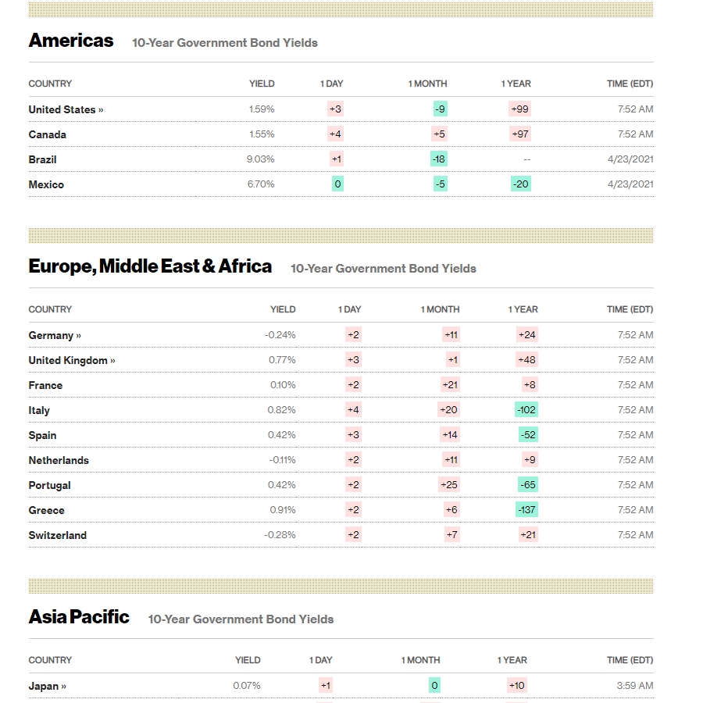Click the Canada row name
This screenshot has width=728, height=703.
pos(48,134)
